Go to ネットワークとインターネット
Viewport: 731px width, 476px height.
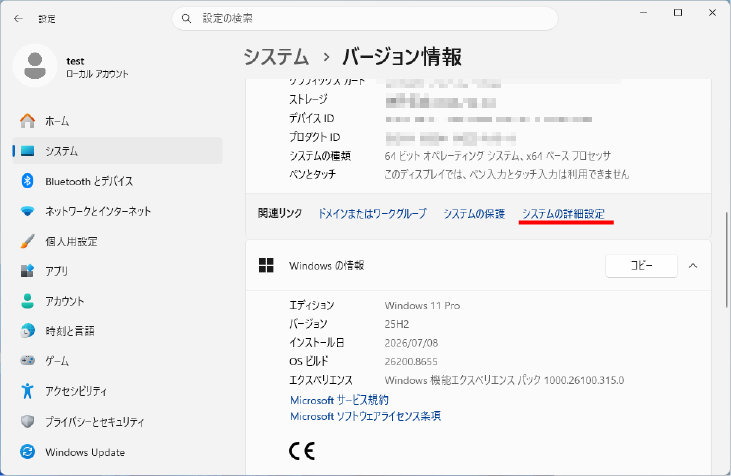click(x=117, y=211)
